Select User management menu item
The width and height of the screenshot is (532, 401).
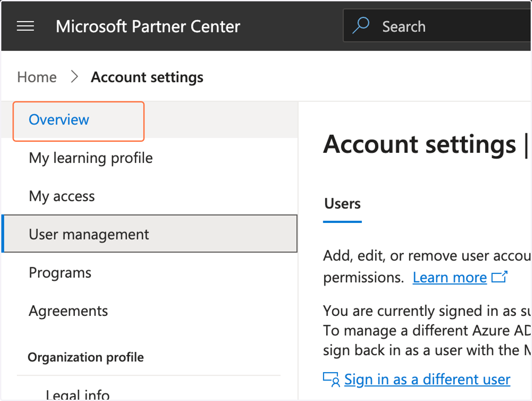(149, 234)
